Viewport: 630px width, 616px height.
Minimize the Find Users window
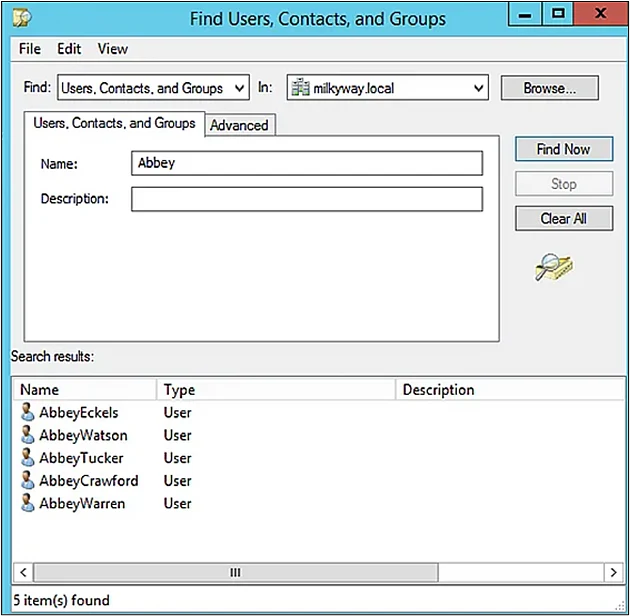[525, 14]
